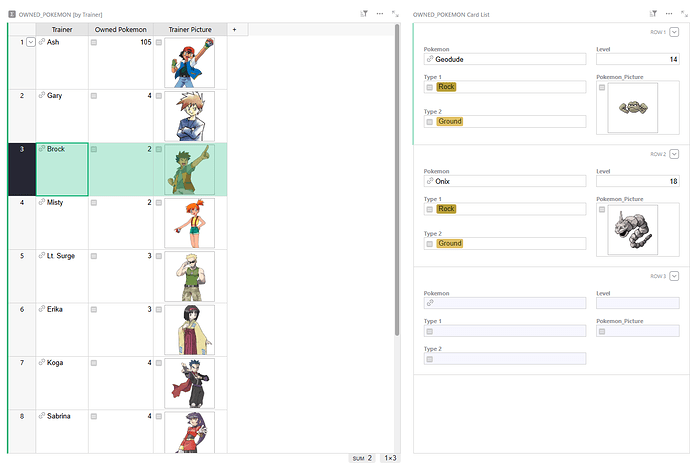Add a new column with the plus button
Viewport: 690px width, 463px height.
tap(235, 29)
